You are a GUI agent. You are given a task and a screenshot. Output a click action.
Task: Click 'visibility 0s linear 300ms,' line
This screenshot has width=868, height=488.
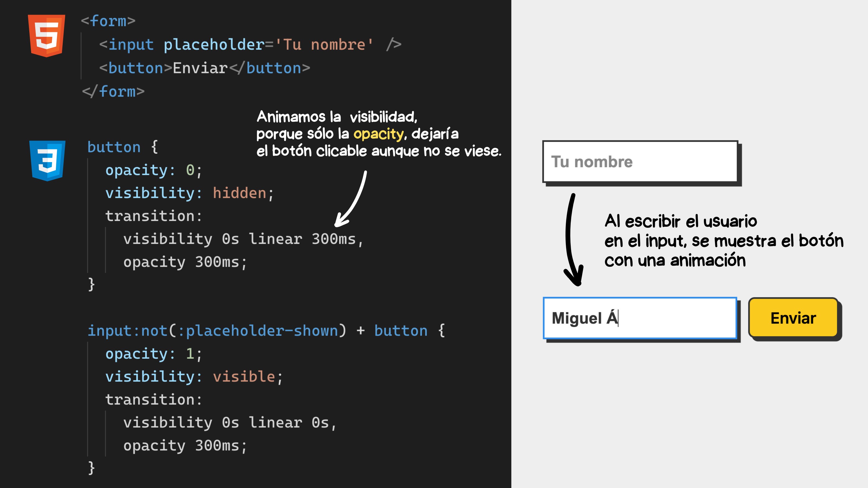click(x=243, y=239)
